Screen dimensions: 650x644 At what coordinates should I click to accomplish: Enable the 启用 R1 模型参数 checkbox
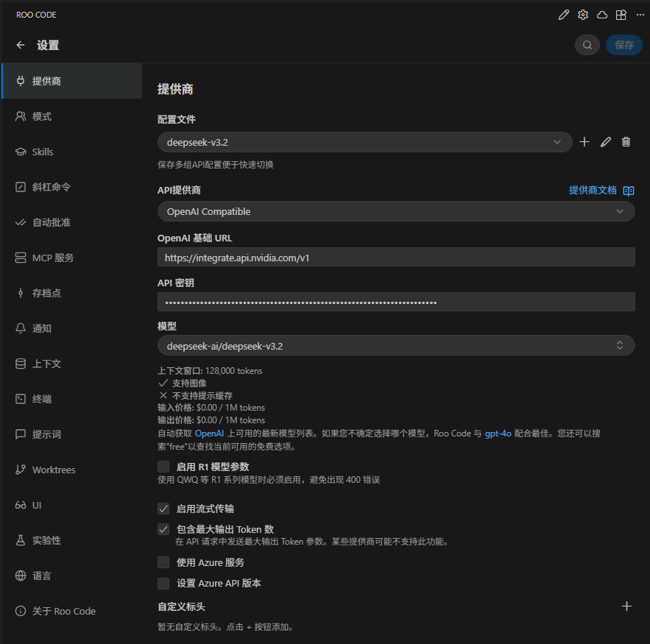163,467
